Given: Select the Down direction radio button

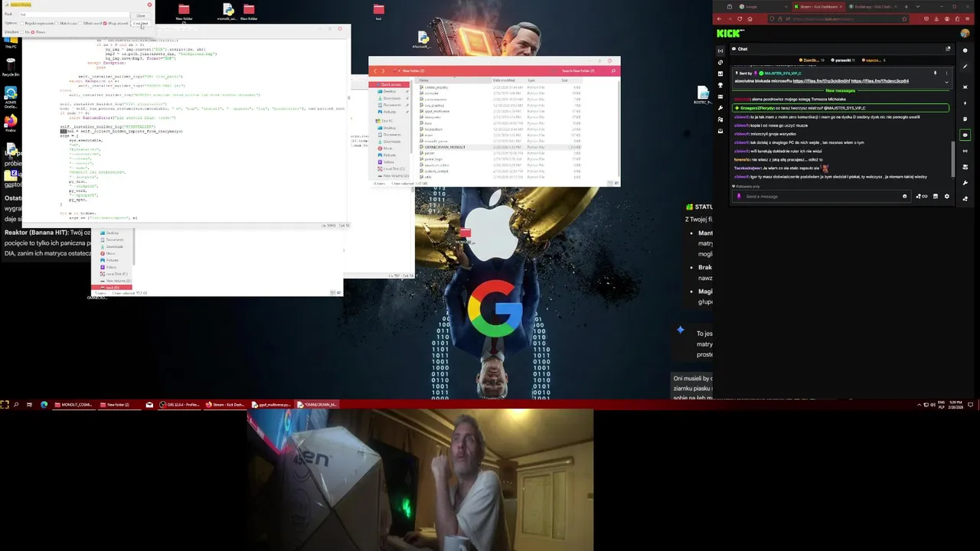Looking at the screenshot, I should (33, 32).
